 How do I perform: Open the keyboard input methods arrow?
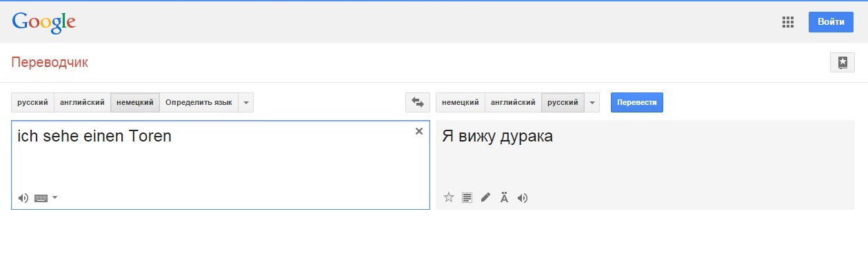tap(55, 198)
